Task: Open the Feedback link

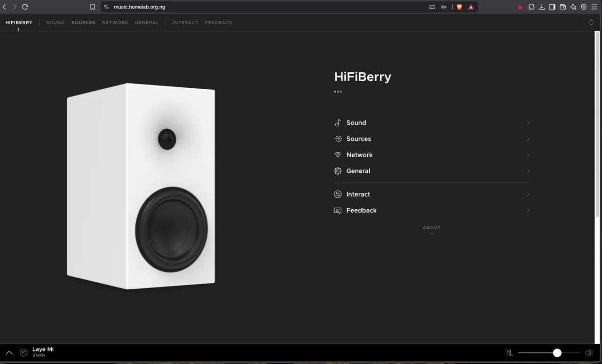Action: click(362, 210)
